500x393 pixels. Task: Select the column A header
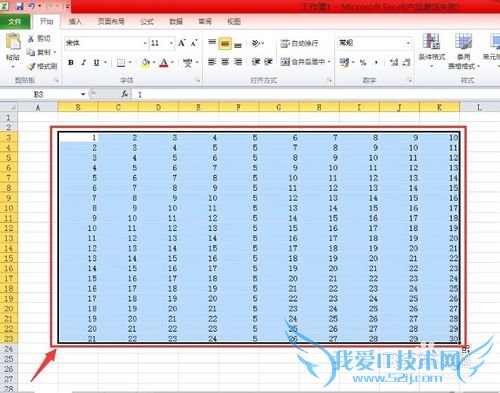coord(38,107)
